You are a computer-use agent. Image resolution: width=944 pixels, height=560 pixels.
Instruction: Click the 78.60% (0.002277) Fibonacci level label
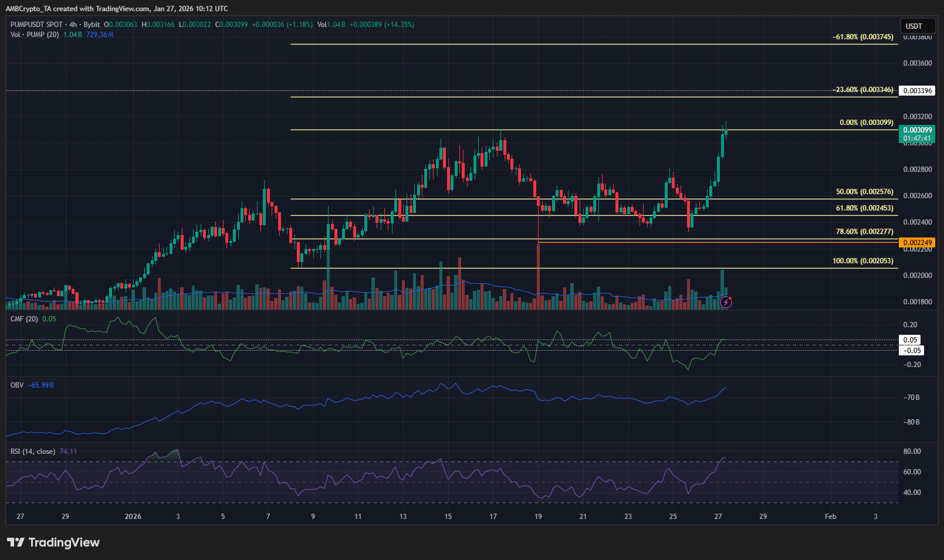(x=864, y=232)
